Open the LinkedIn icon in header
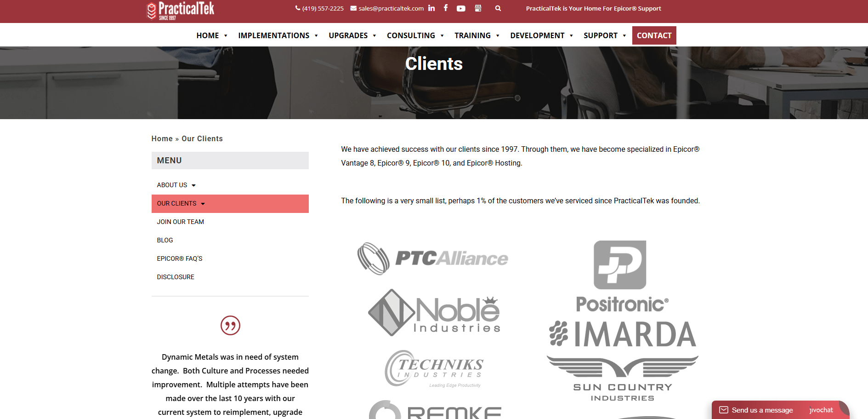 (431, 8)
